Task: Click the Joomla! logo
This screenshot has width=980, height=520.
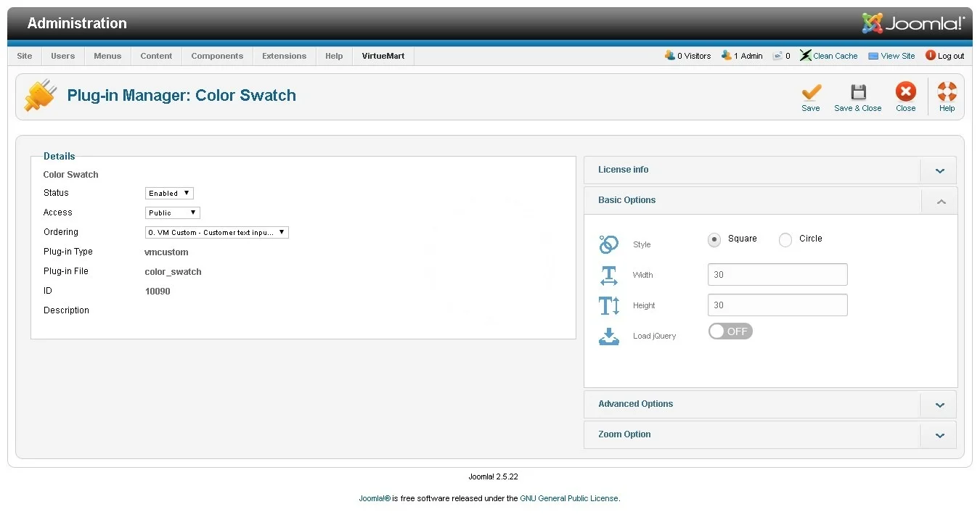Action: coord(913,23)
